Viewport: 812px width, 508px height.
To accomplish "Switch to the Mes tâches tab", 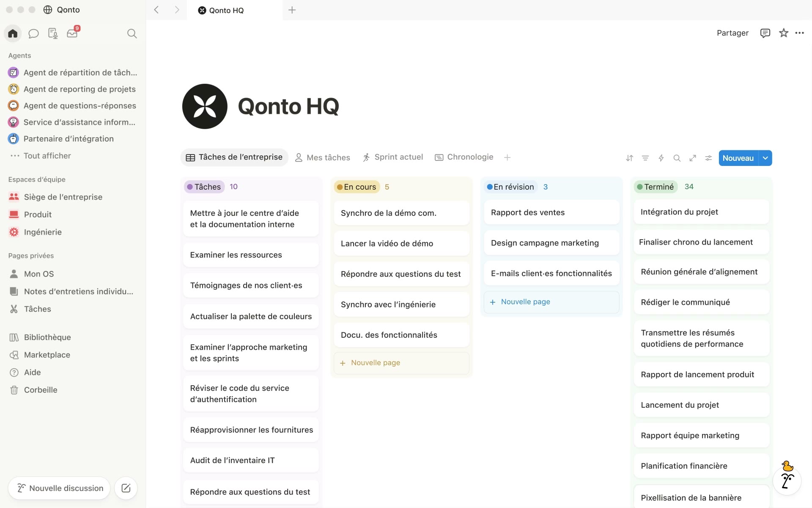I will point(323,157).
